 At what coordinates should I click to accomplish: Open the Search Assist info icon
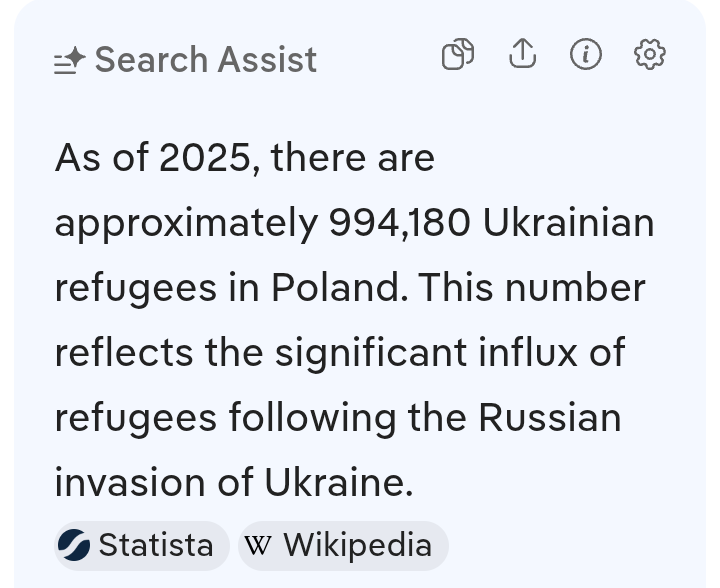click(586, 54)
